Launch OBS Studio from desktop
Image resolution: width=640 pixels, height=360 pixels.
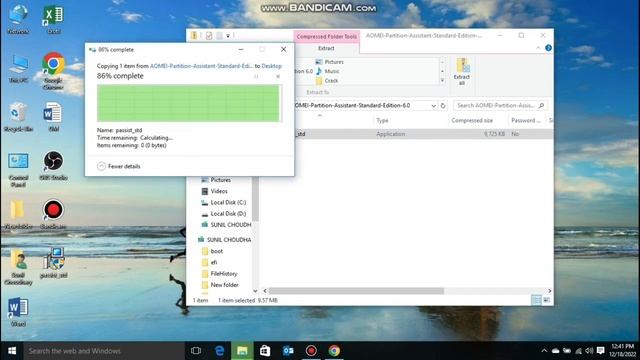tap(53, 166)
